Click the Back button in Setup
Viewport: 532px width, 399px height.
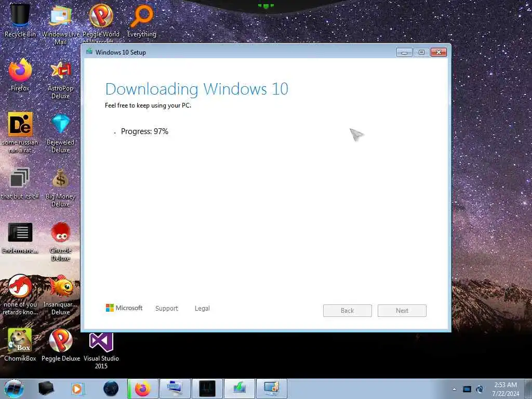[x=348, y=311]
